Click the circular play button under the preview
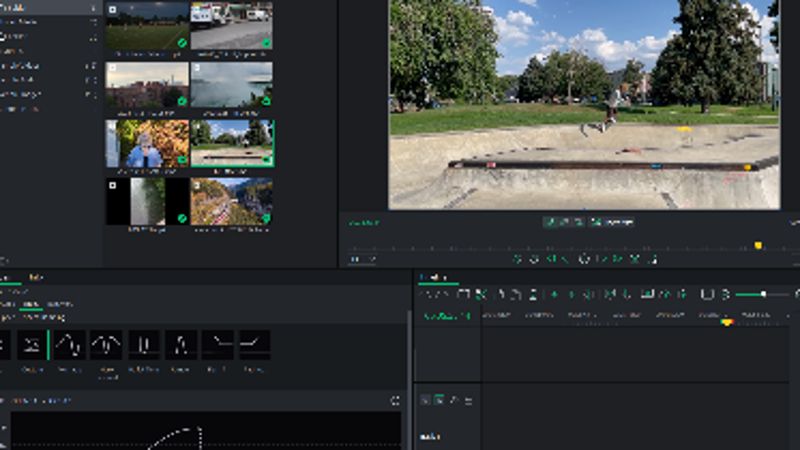The height and width of the screenshot is (450, 800). point(584,259)
